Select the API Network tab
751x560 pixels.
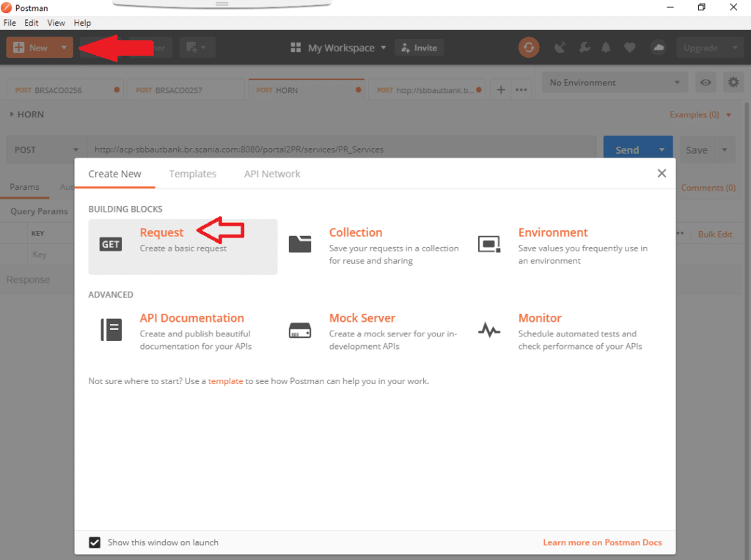272,174
